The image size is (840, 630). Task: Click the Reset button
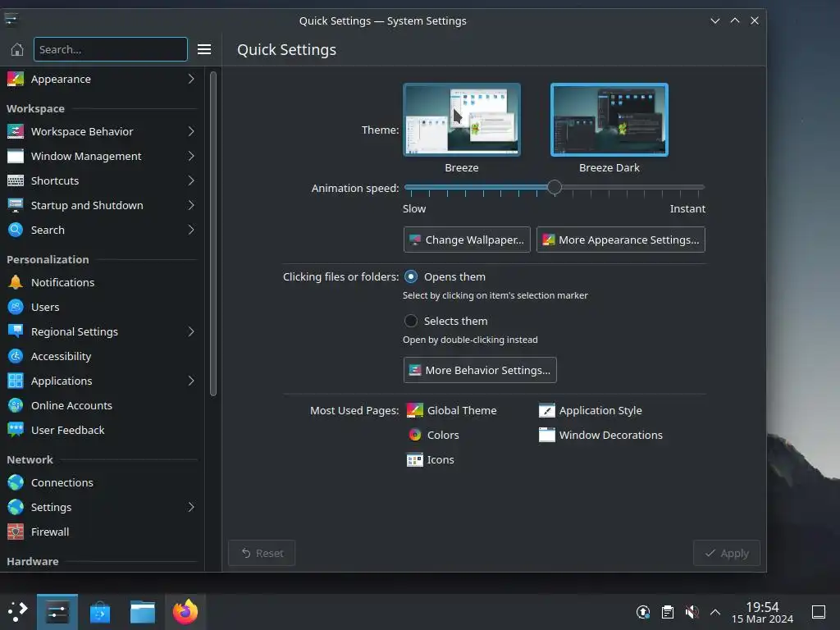tap(262, 554)
